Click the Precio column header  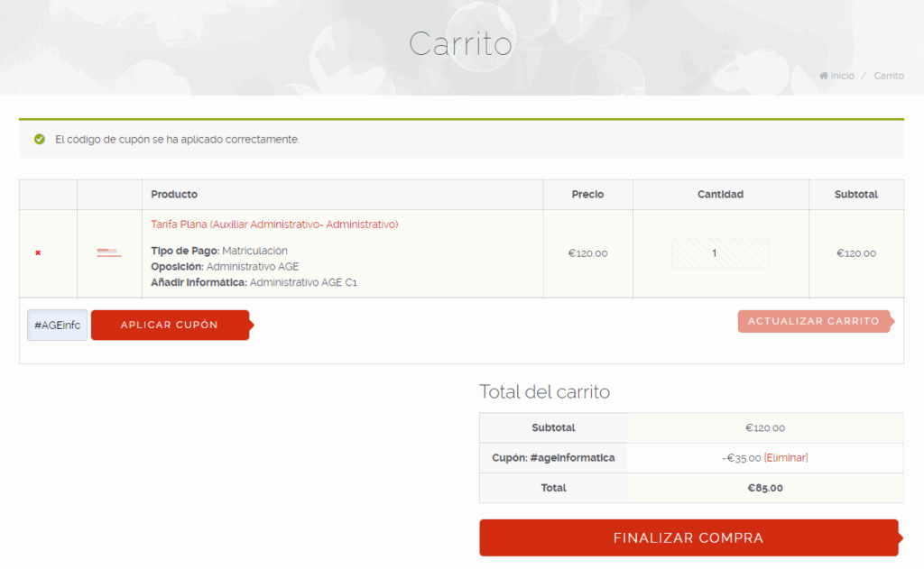tap(587, 195)
